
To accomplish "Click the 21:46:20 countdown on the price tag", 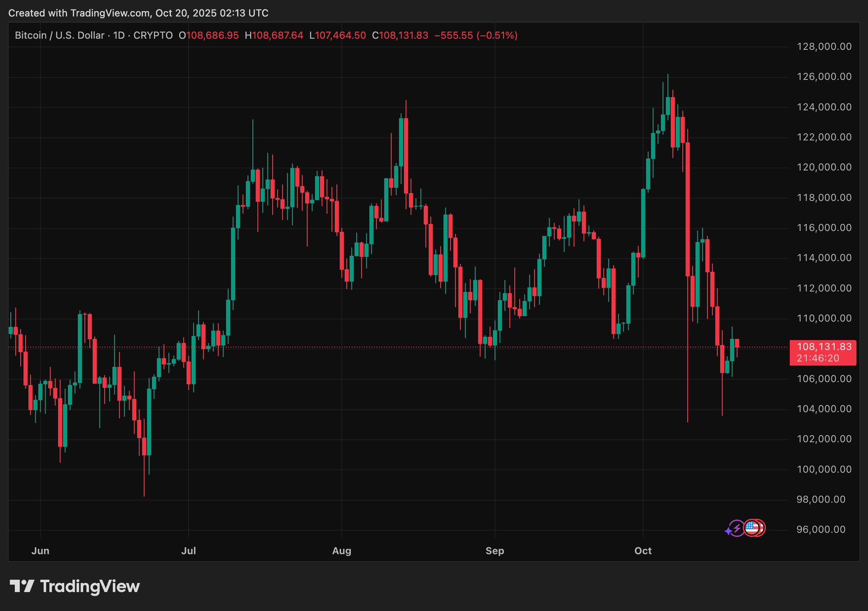I will [818, 359].
